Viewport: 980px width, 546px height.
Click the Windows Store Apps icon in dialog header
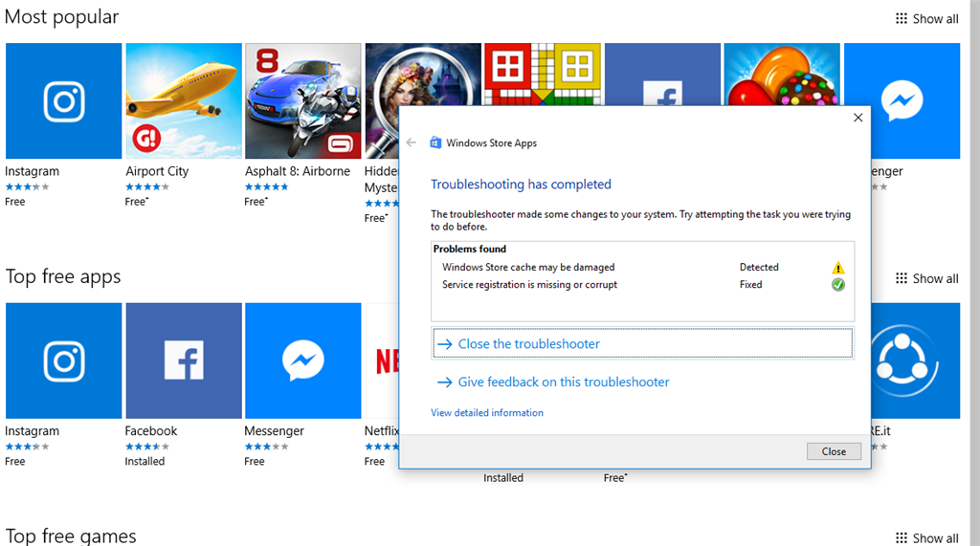(x=435, y=142)
